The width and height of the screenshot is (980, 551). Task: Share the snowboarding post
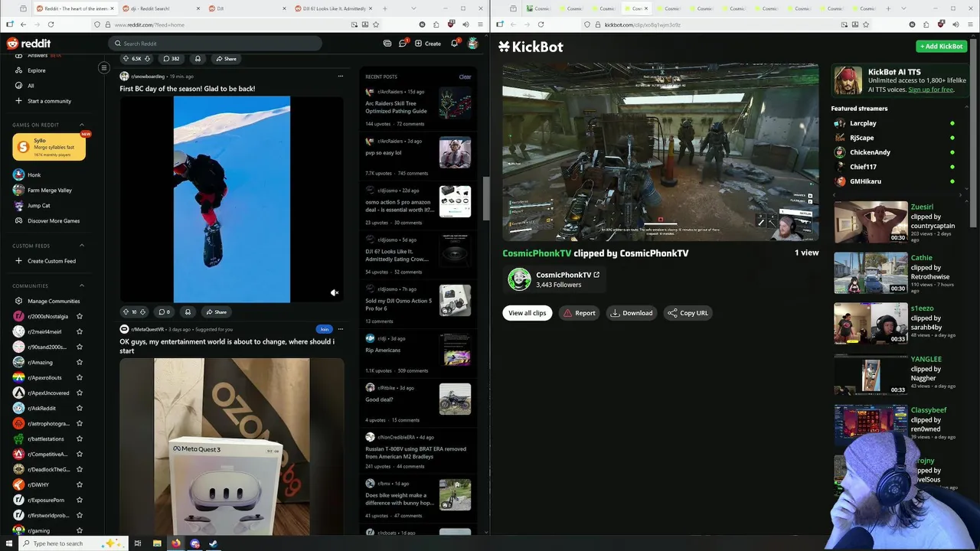215,312
